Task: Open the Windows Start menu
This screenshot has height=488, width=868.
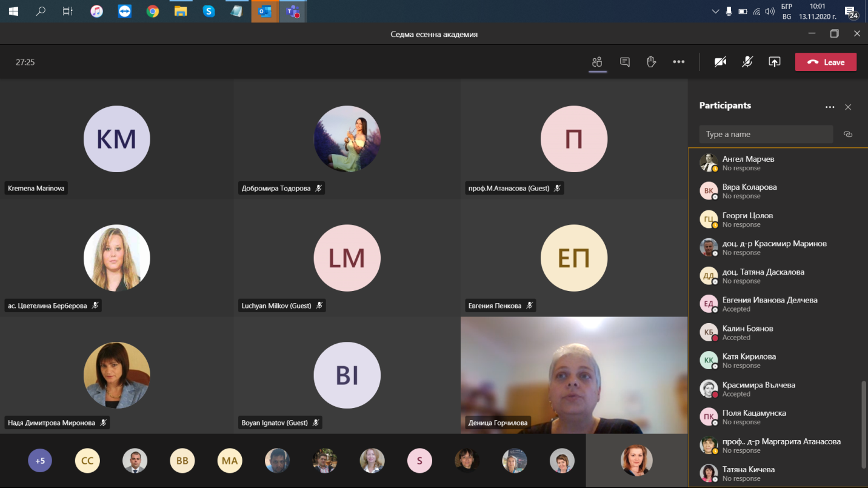Action: [x=13, y=11]
